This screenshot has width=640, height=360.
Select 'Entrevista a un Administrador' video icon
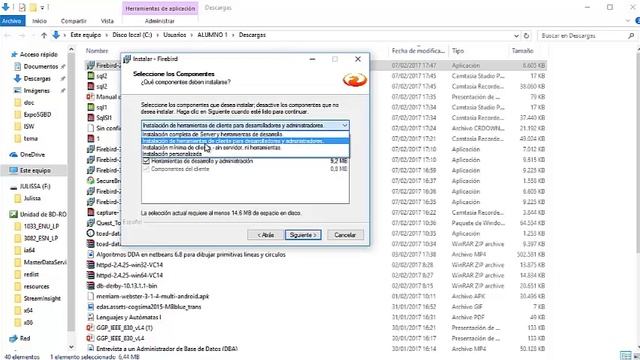pyautogui.click(x=91, y=349)
